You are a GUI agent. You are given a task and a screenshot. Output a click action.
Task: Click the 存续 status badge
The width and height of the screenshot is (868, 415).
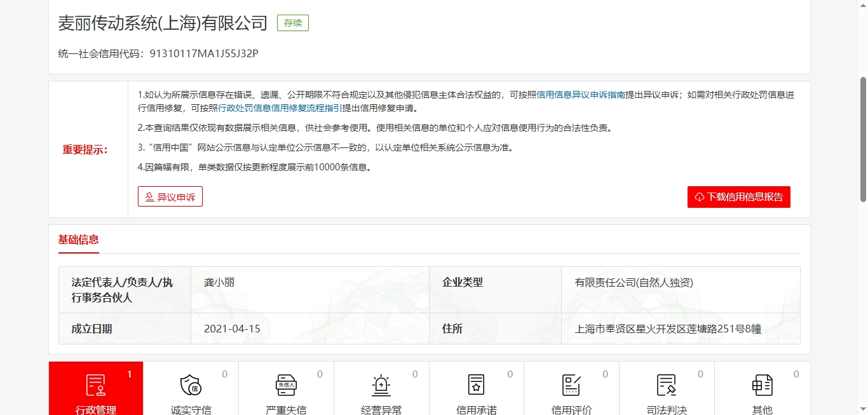point(293,23)
